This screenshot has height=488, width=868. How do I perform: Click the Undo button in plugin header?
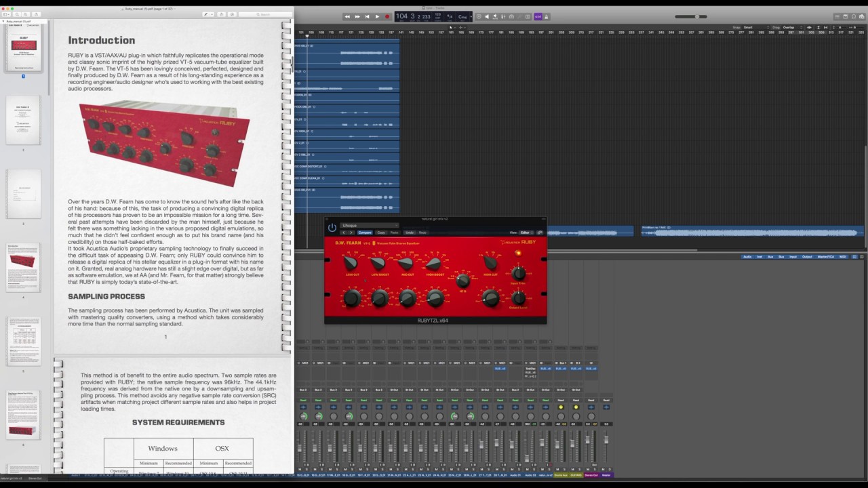410,232
